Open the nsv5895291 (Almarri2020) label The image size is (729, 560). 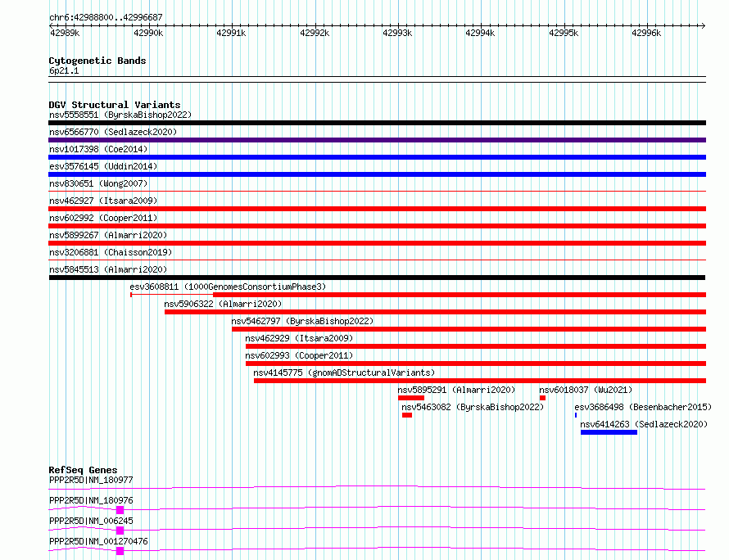456,390
